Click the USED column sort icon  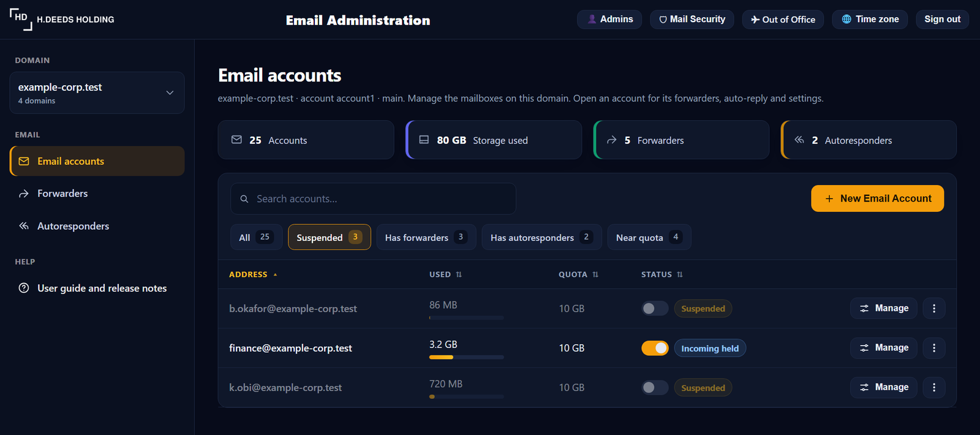(x=459, y=274)
